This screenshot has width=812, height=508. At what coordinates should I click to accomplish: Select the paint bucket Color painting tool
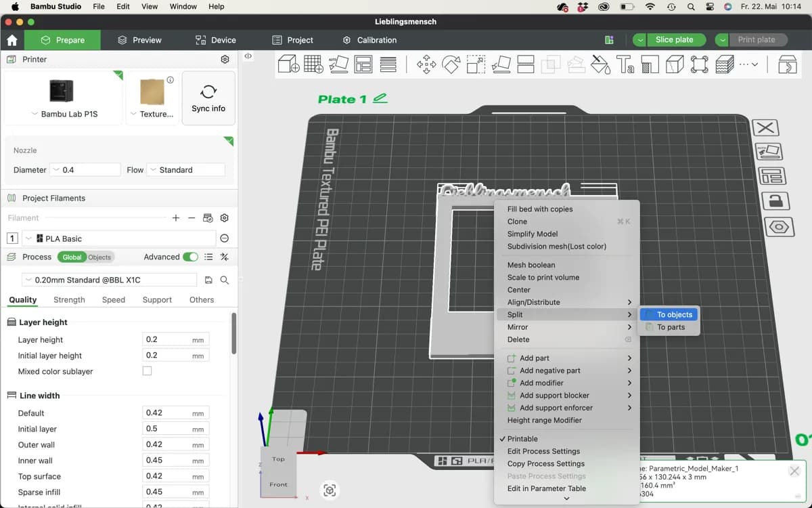click(600, 64)
